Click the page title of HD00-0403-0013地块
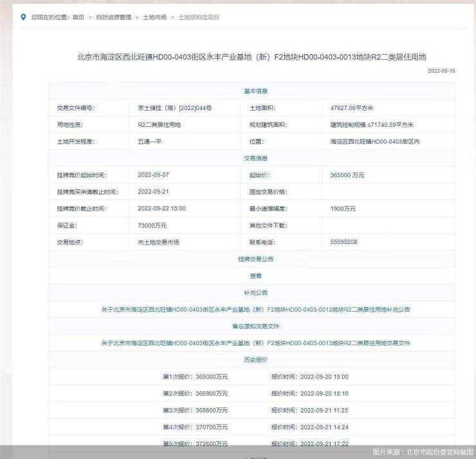This screenshot has height=459, width=476. click(x=252, y=57)
